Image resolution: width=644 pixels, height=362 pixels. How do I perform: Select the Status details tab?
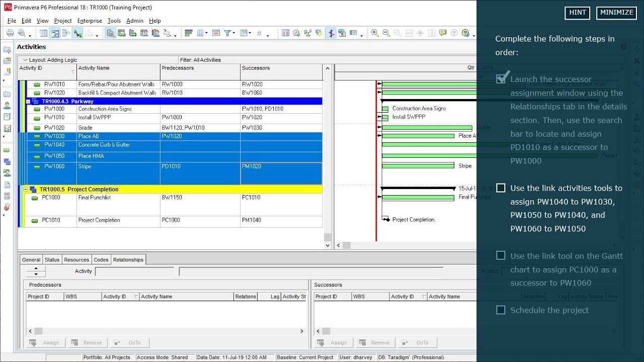(52, 260)
